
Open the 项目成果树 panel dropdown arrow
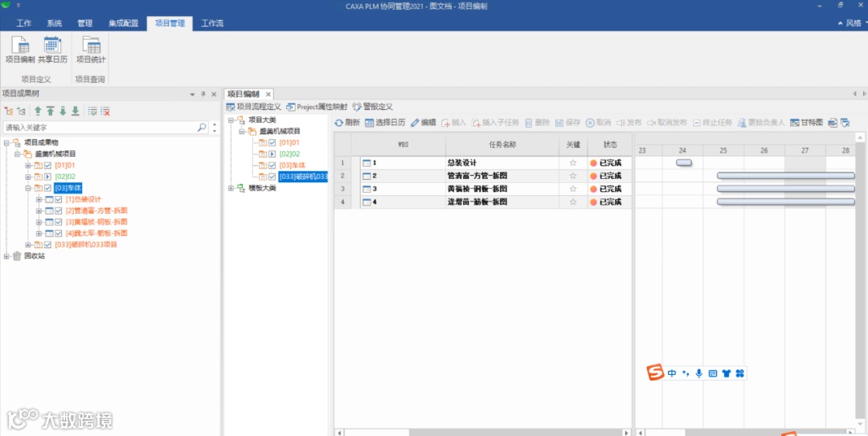click(192, 95)
